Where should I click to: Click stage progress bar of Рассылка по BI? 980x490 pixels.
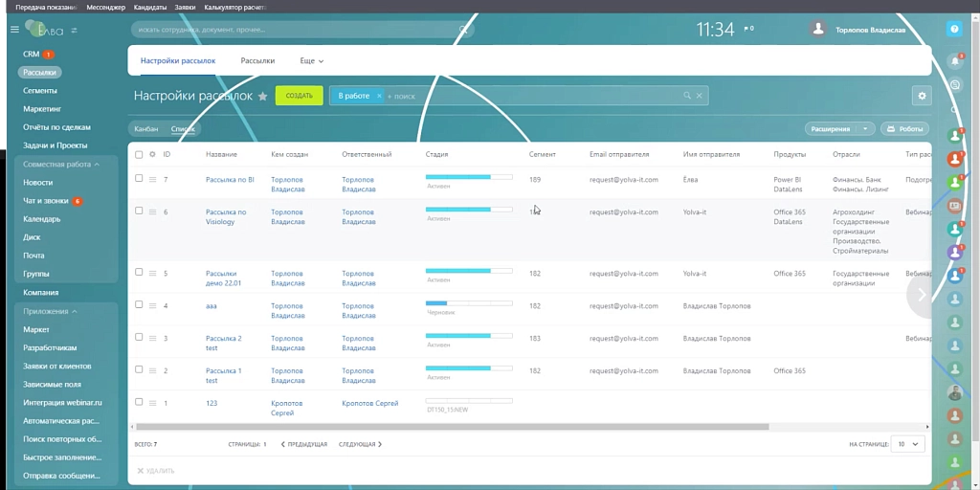point(469,177)
